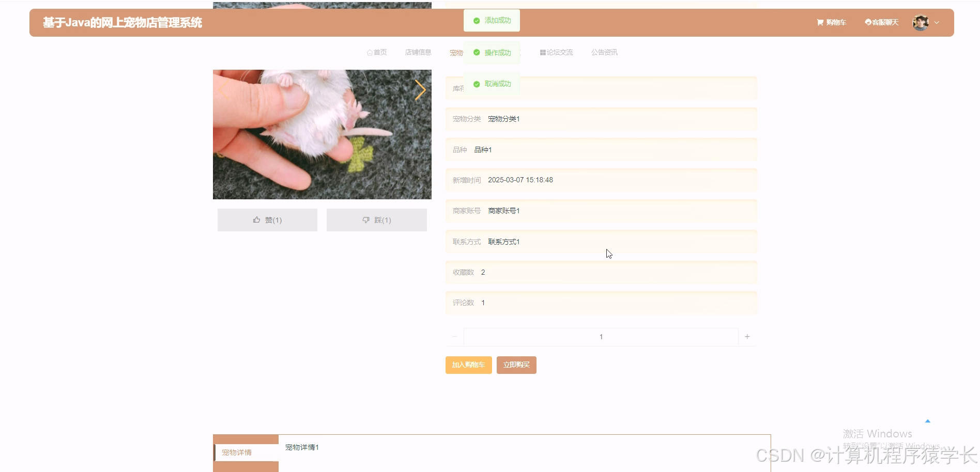This screenshot has width=980, height=472.
Task: Increase quantity with the plus stepper
Action: point(747,336)
